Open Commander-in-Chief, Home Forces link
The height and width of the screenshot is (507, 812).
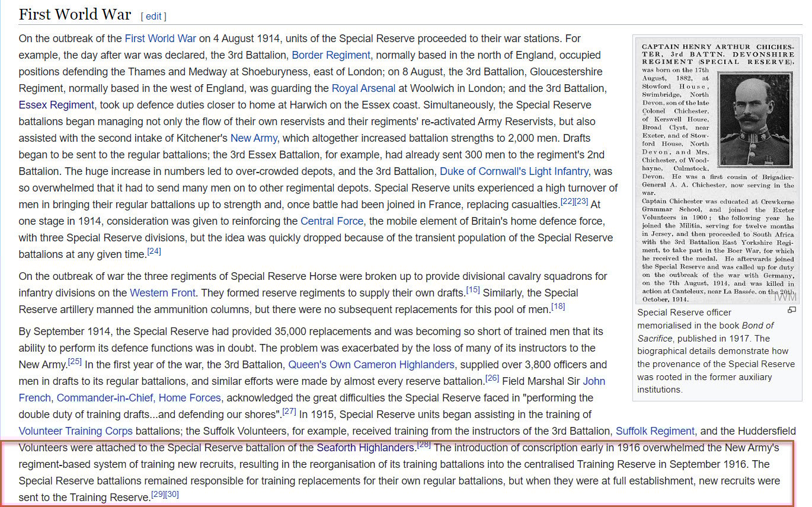pos(139,398)
